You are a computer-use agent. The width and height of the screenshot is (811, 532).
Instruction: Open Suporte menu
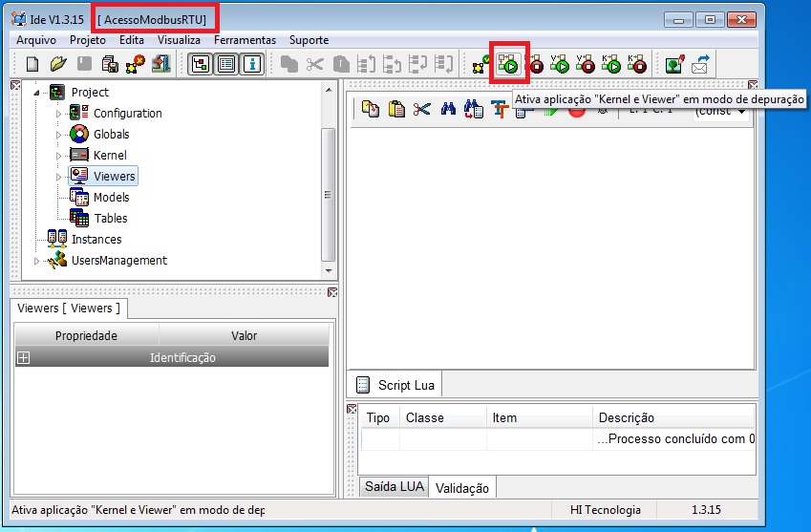309,40
